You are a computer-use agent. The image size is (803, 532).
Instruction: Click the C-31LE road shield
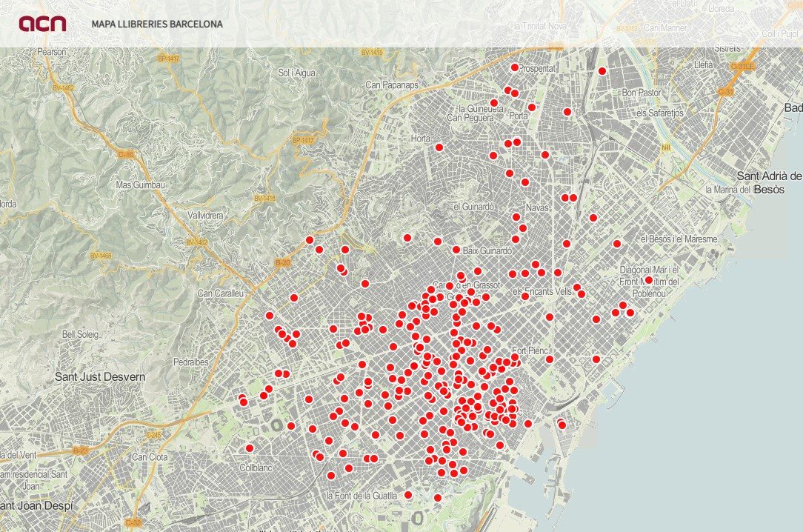click(x=742, y=67)
